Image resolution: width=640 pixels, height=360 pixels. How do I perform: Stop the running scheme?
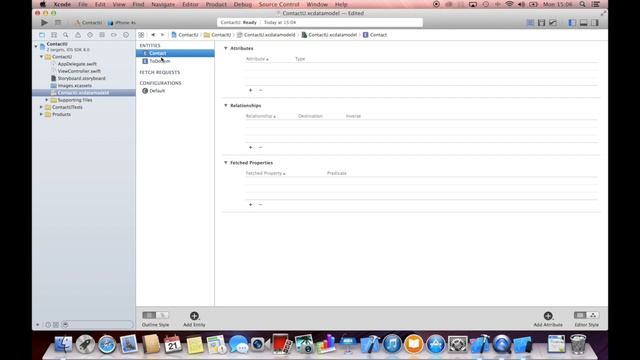(x=58, y=23)
